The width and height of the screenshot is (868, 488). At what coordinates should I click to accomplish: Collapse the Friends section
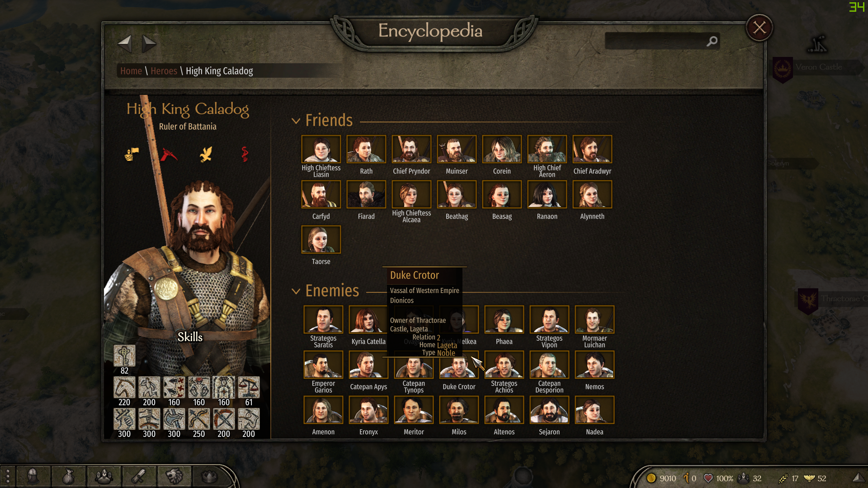(296, 121)
